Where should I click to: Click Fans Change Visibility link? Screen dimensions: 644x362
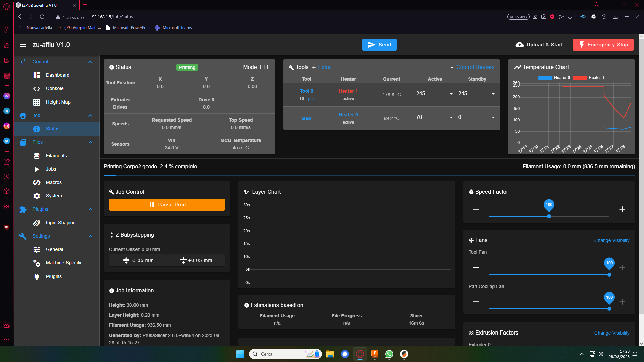coord(611,240)
